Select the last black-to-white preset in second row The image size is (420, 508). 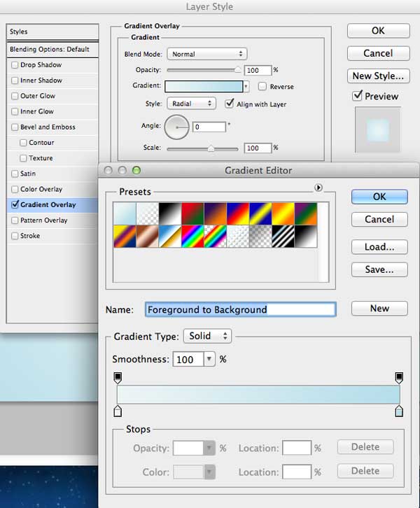(306, 237)
